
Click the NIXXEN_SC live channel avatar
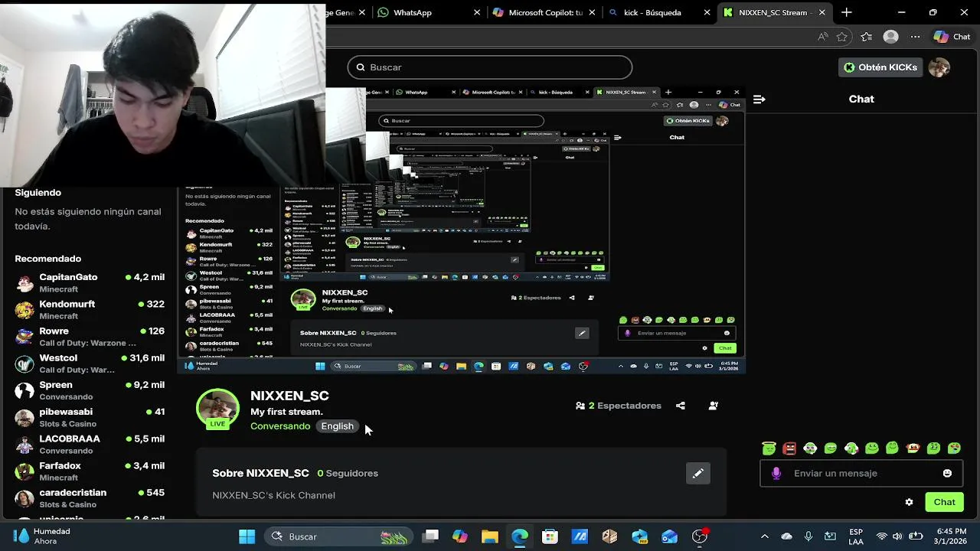pos(218,409)
